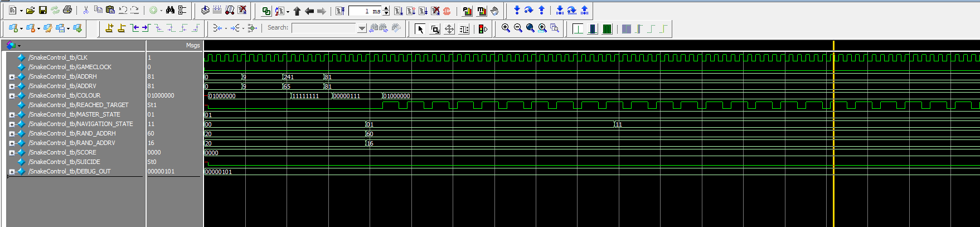This screenshot has height=227, width=980.
Task: Click the yellow cursor line in waveform
Action: tap(833, 134)
